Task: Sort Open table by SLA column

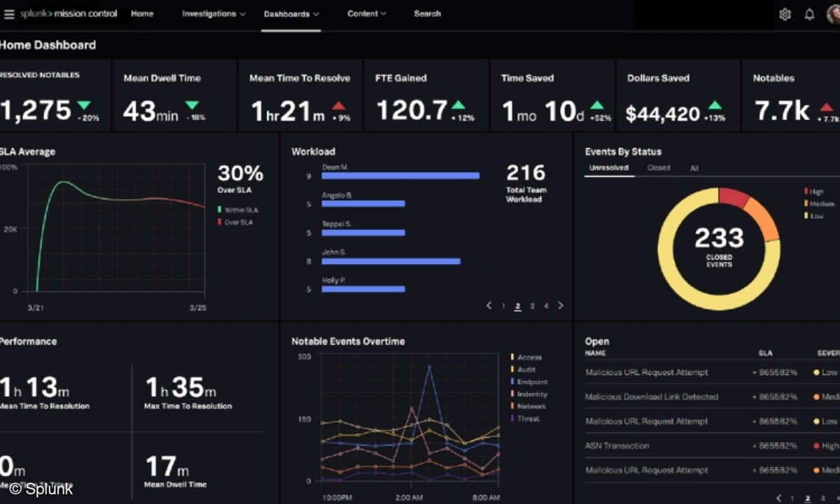Action: coord(765,353)
